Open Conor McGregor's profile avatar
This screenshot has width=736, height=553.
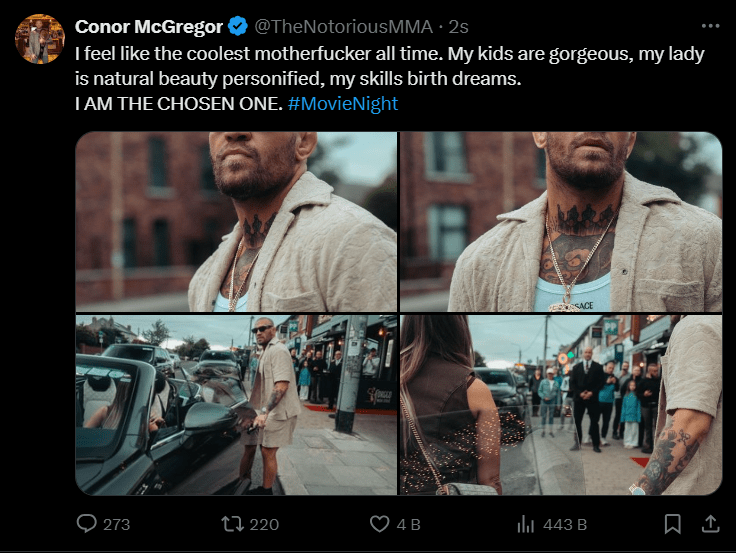pyautogui.click(x=39, y=39)
